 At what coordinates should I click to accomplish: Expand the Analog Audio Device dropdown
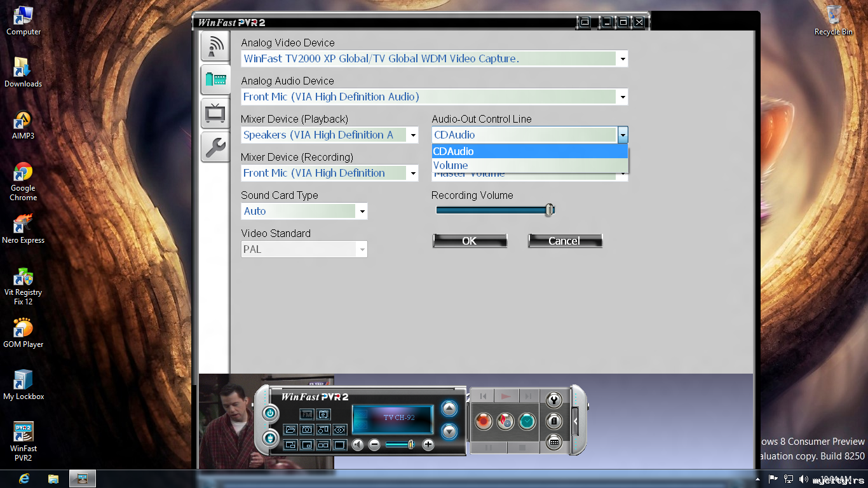(623, 97)
